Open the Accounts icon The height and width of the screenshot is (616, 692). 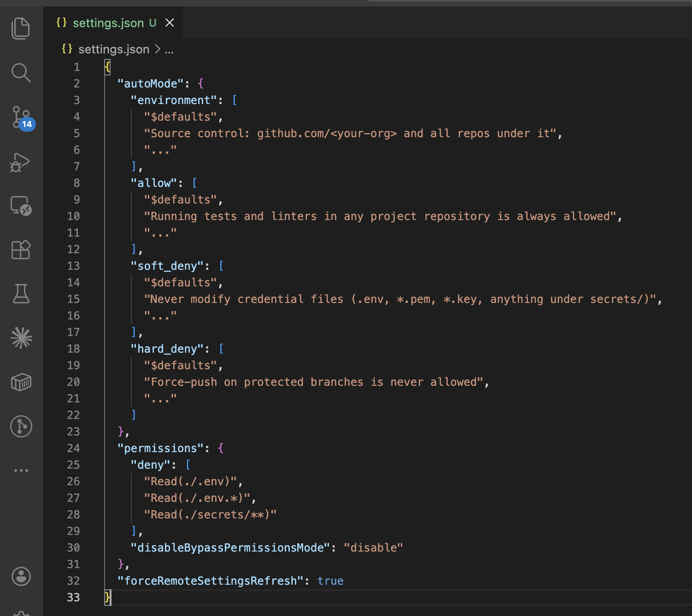coord(21,576)
